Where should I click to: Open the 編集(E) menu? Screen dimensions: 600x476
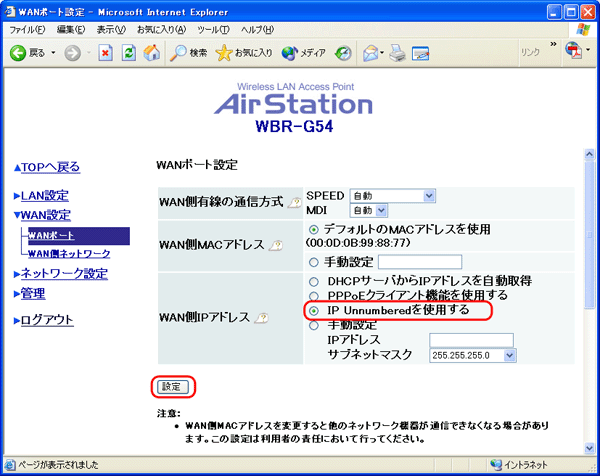[x=71, y=29]
